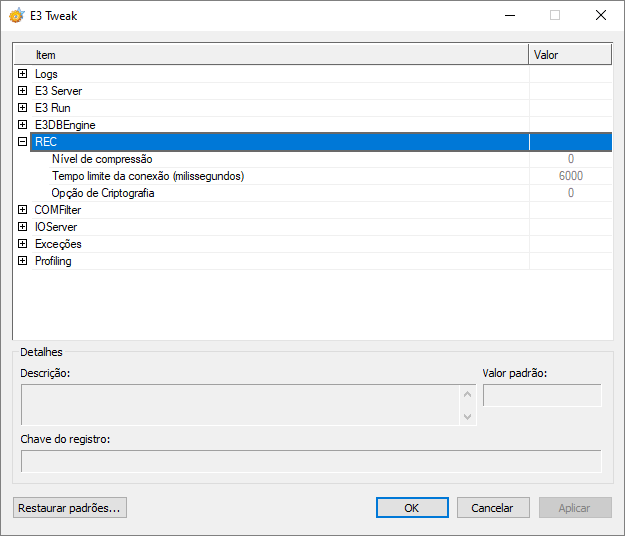Select Opção de Criptografia item
Screen dimensions: 625x536
[102, 193]
